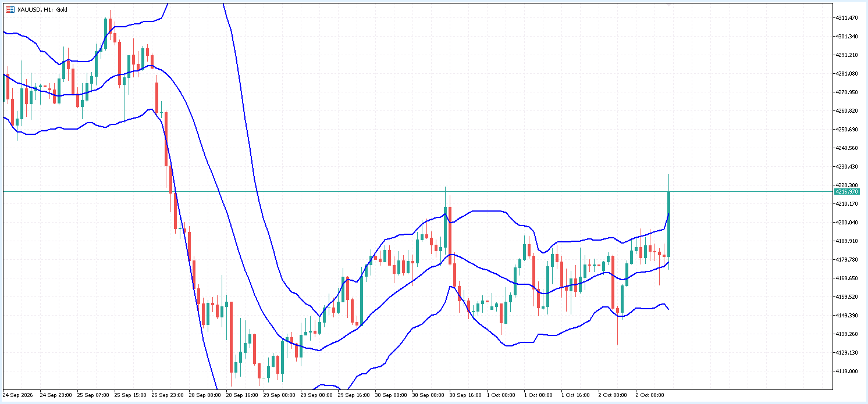Click the 4119.000 price axis label
Screen dimensions: 868x404
[847, 371]
